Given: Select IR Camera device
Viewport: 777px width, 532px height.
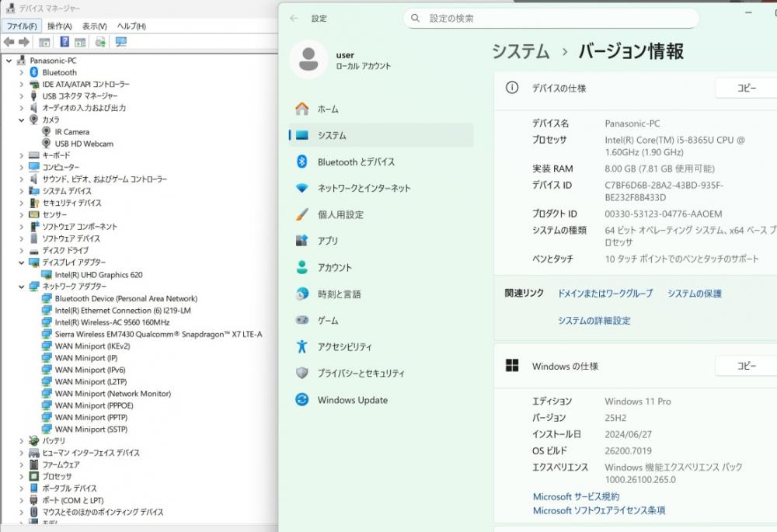Looking at the screenshot, I should 71,132.
